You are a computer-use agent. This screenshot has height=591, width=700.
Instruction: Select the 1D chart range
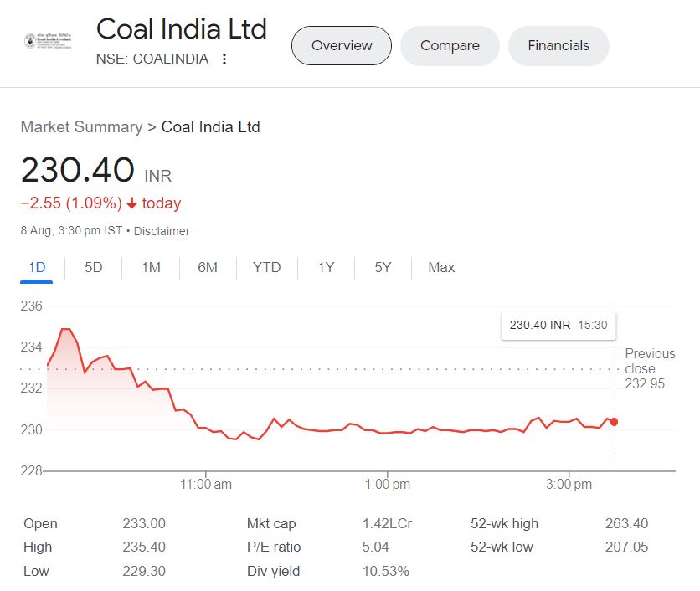point(37,268)
